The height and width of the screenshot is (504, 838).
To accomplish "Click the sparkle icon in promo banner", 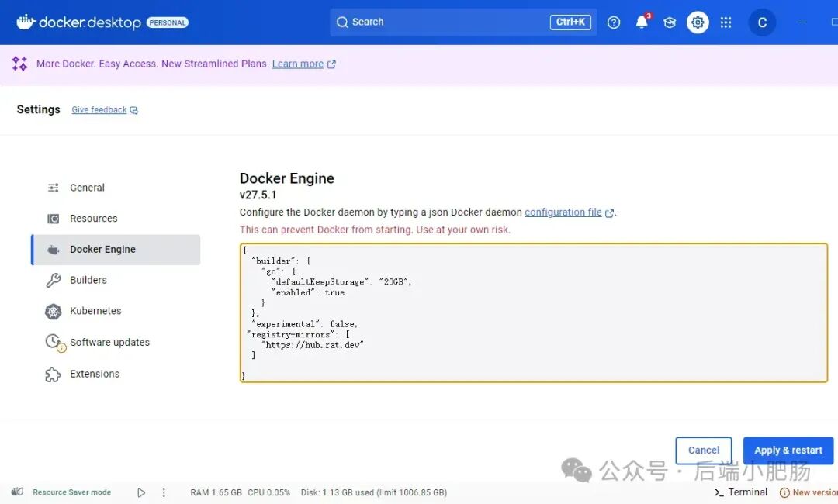I will (x=19, y=64).
